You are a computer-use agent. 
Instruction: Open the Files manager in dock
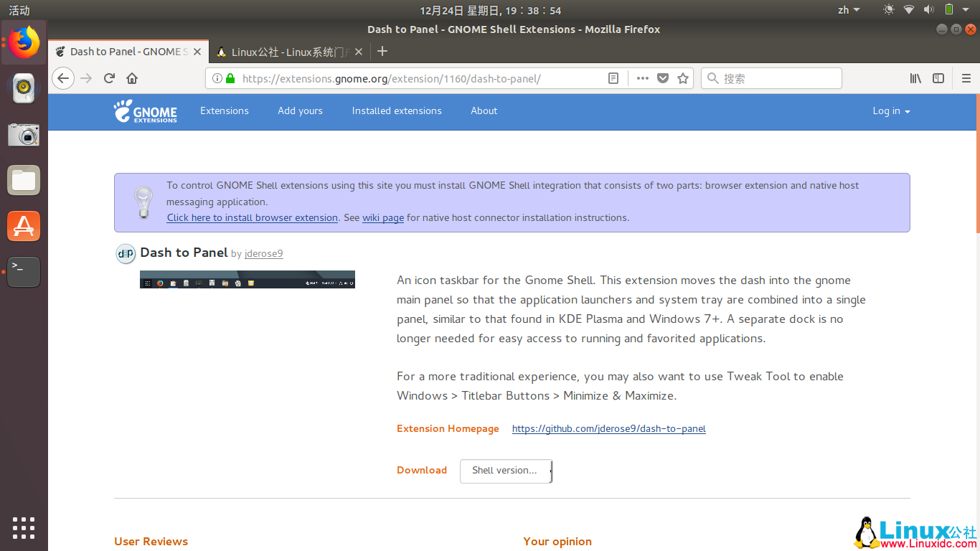(x=24, y=180)
